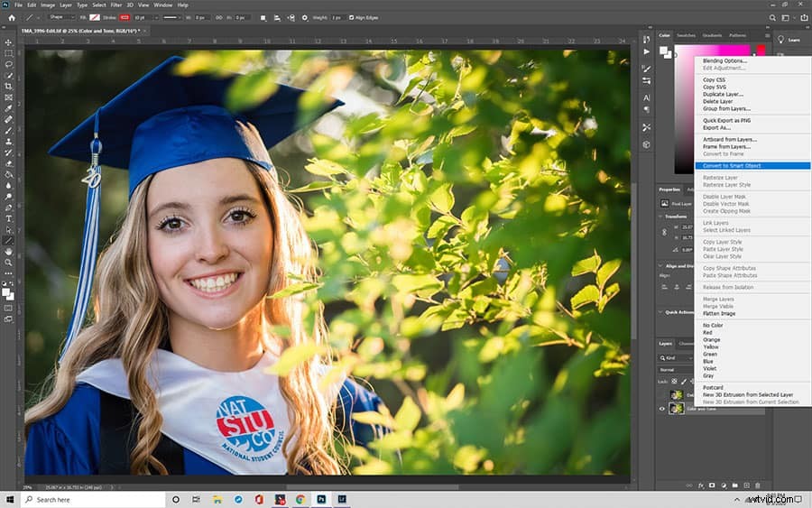812x508 pixels.
Task: Open the path operations icon
Action: pyautogui.click(x=263, y=18)
